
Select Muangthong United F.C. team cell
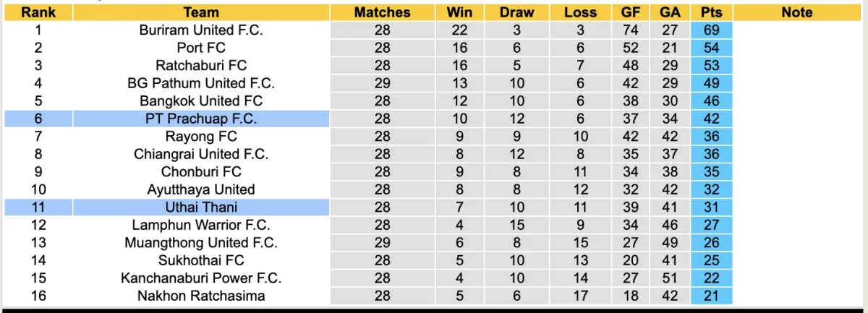[201, 243]
